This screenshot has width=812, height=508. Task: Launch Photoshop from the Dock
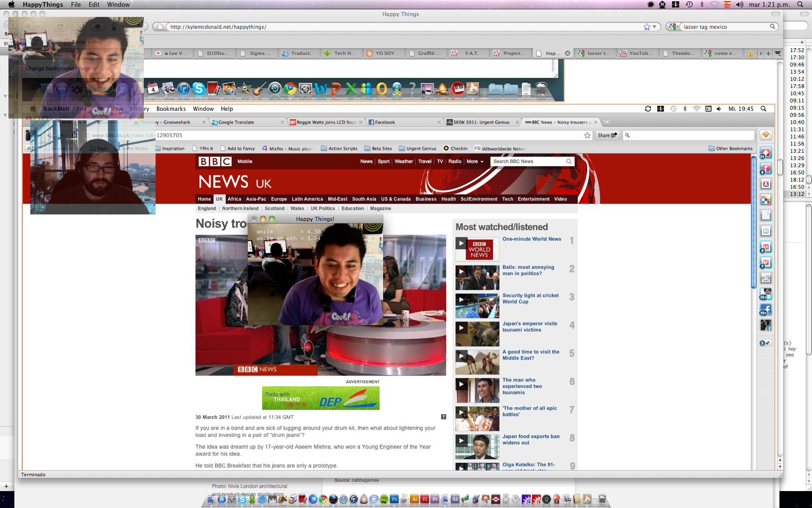(394, 499)
